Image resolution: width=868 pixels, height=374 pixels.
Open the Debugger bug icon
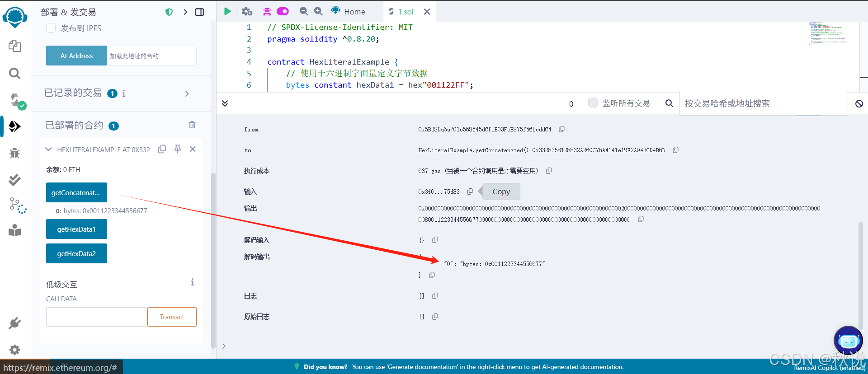[14, 153]
